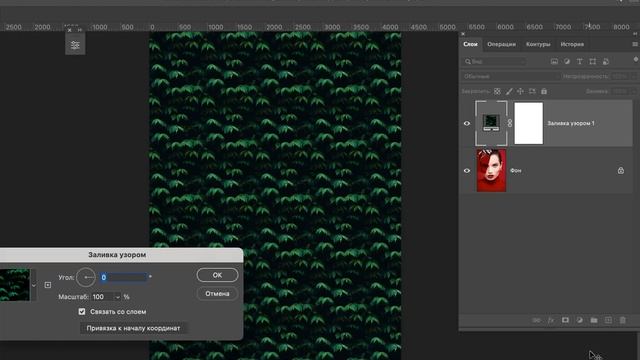Switch to the История tab

572,44
